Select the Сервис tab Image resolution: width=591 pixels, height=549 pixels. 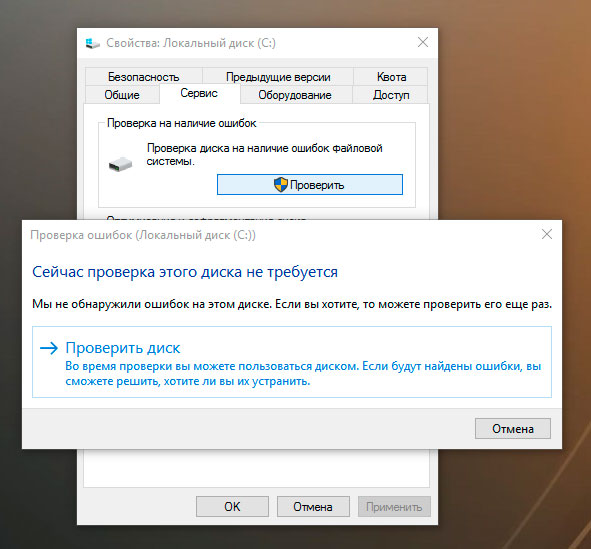pos(199,93)
